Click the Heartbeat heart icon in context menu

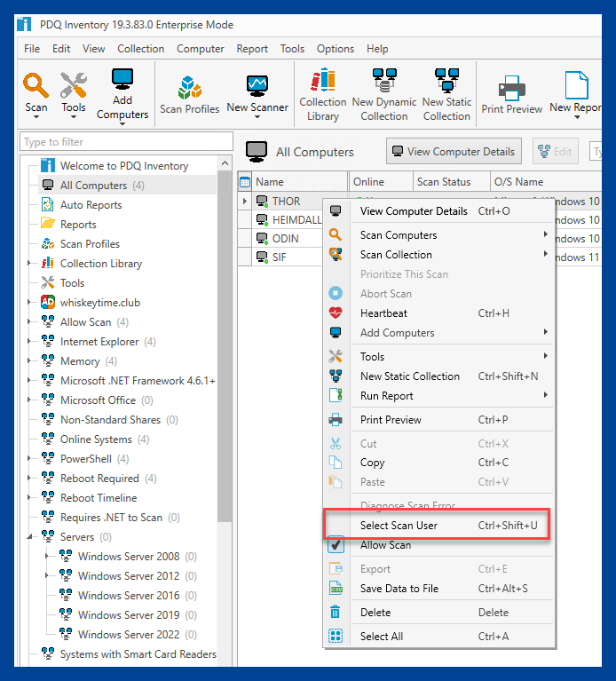click(336, 313)
